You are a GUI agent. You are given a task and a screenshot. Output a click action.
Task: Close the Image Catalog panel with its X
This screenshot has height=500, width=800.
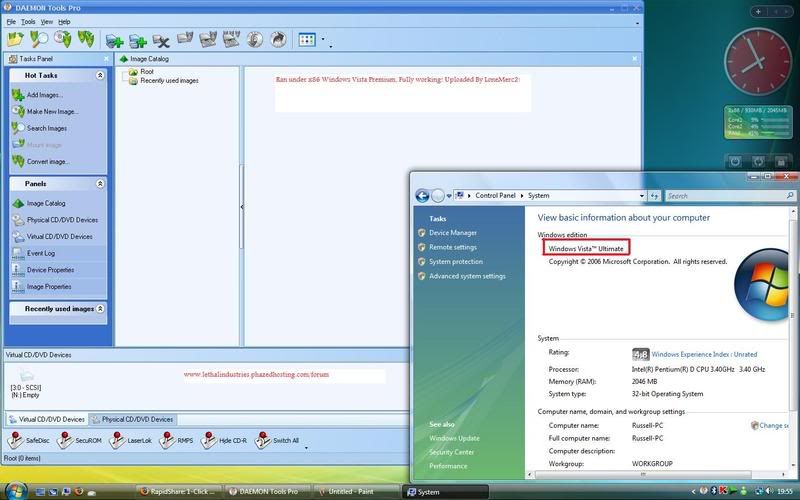coord(635,59)
